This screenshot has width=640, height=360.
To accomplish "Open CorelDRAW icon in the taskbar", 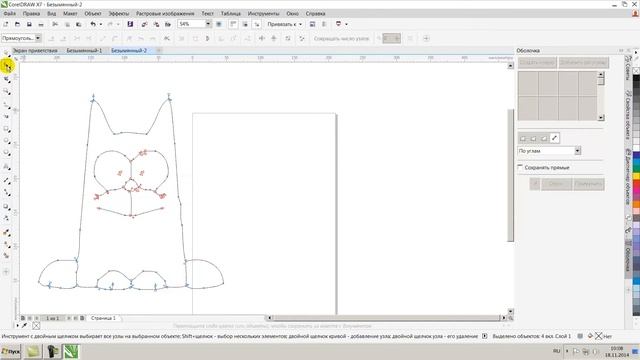I will click(71, 351).
